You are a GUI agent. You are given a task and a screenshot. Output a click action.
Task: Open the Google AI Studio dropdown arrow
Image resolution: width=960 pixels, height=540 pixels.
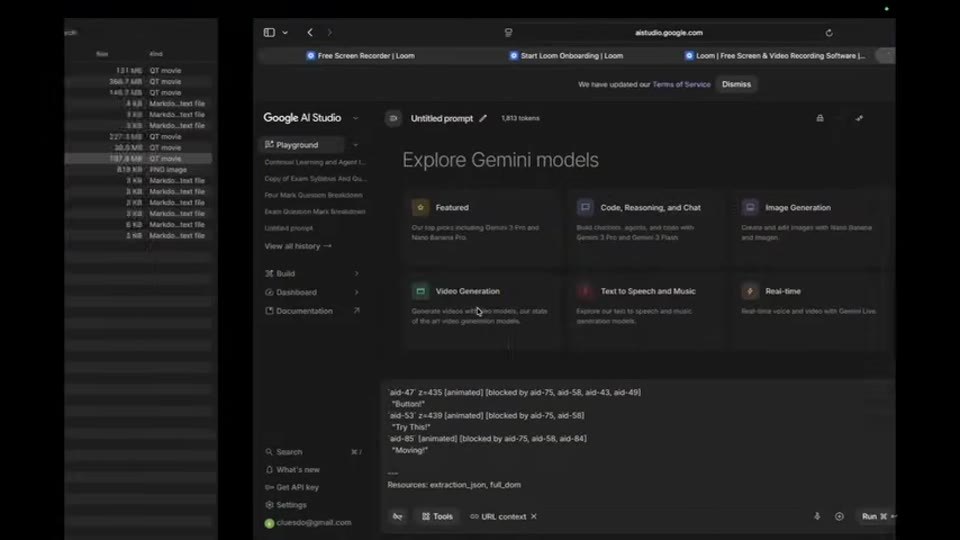point(356,118)
